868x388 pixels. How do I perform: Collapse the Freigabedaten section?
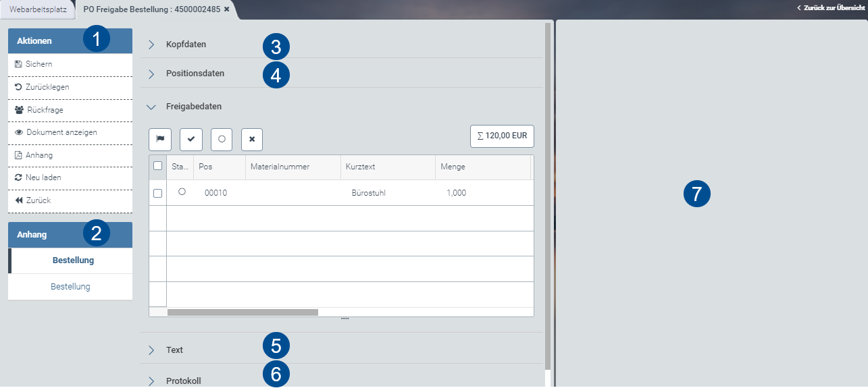(x=193, y=106)
